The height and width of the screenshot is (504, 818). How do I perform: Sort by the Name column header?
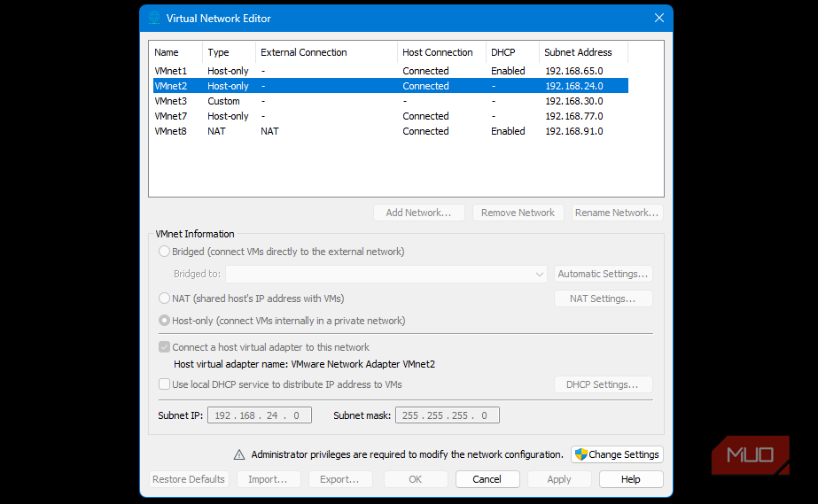click(x=176, y=52)
